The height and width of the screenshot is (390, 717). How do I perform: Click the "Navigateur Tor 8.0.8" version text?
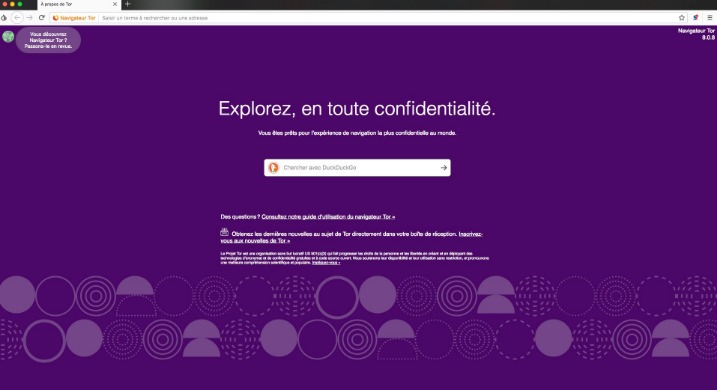[x=696, y=34]
